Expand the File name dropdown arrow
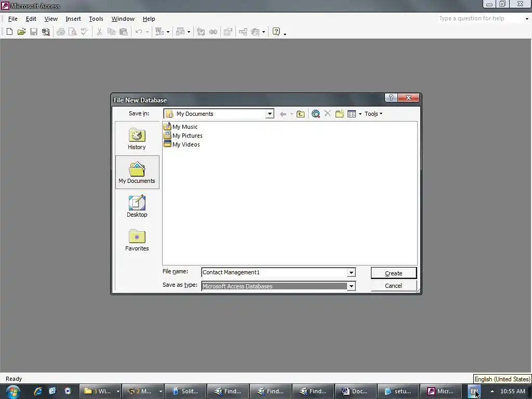This screenshot has width=532, height=399. pos(351,272)
